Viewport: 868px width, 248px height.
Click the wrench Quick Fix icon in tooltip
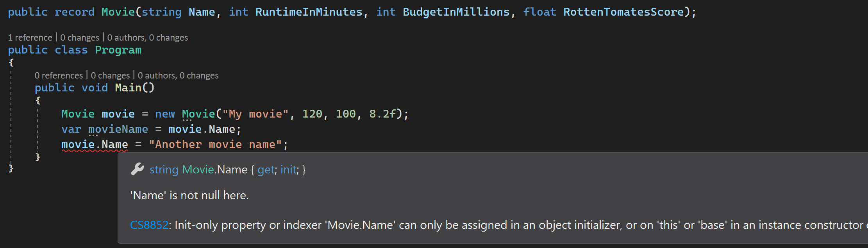(138, 169)
